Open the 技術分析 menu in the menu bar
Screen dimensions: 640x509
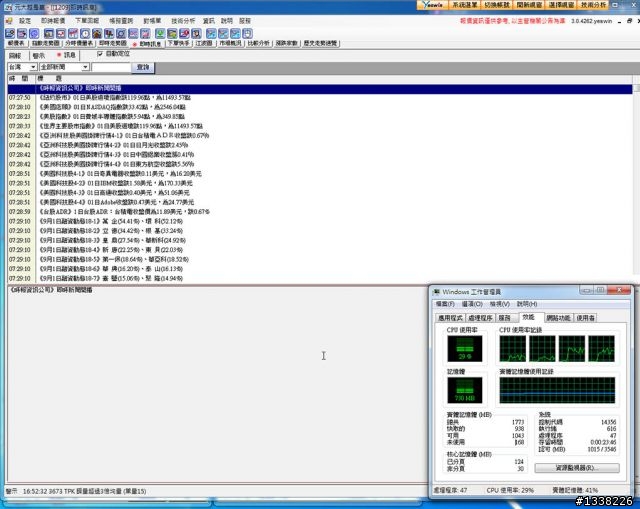click(x=183, y=20)
